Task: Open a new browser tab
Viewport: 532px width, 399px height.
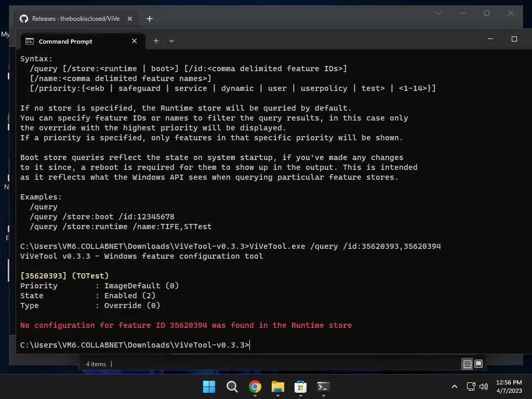Action: pos(149,19)
